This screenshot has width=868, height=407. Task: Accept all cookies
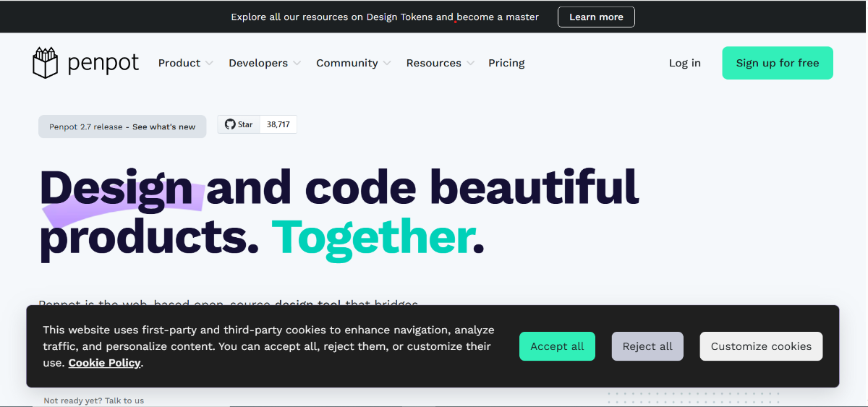point(557,346)
